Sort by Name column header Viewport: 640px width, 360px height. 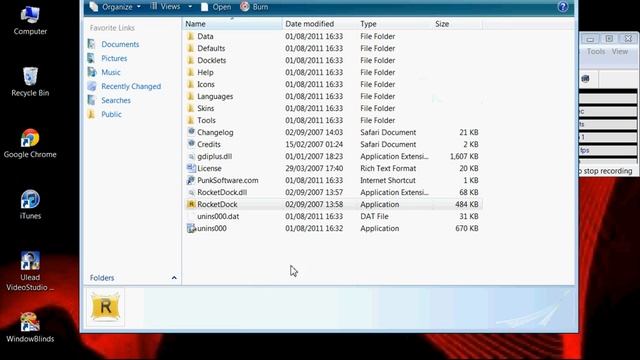coord(232,24)
